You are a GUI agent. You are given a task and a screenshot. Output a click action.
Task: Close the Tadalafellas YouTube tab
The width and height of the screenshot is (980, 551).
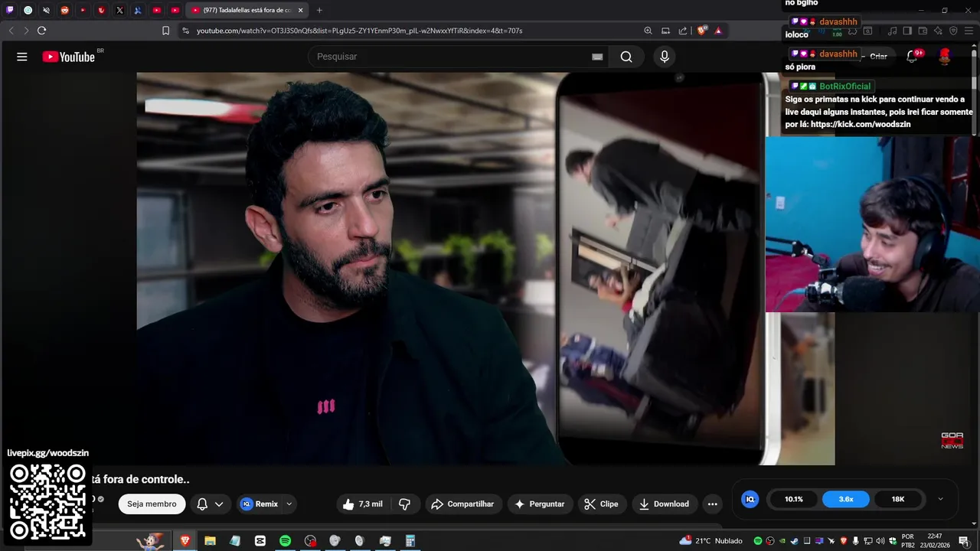300,10
